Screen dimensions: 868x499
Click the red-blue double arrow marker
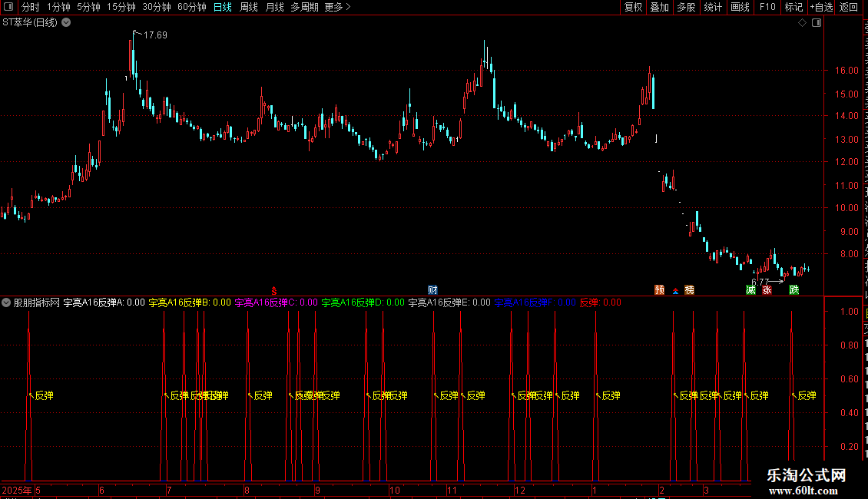point(675,290)
